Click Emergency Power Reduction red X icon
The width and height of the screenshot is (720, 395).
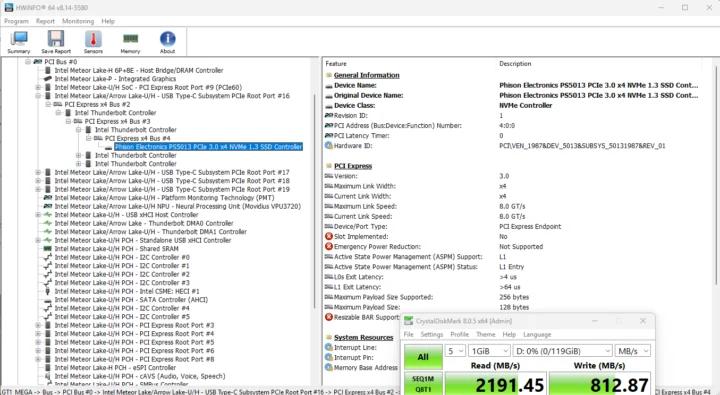(x=329, y=247)
